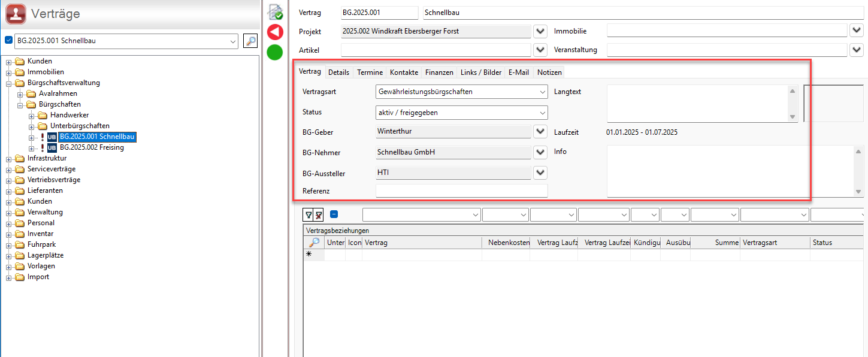Click the Verträge stamp logo icon
This screenshot has height=357, width=868.
click(x=16, y=14)
